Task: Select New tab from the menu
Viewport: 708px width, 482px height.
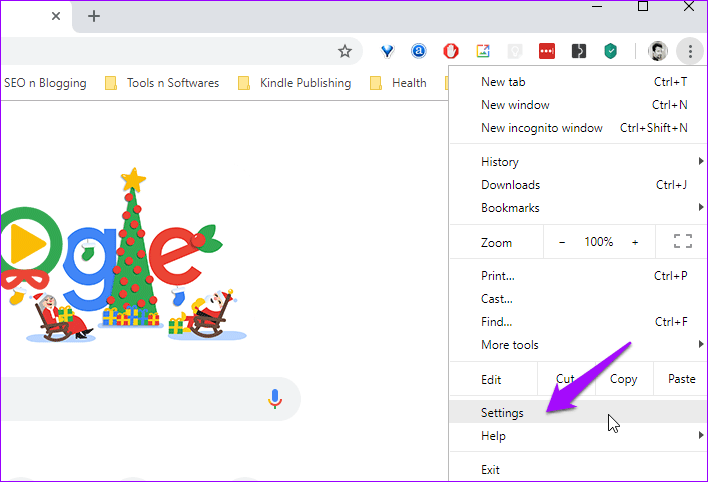Action: tap(578, 82)
